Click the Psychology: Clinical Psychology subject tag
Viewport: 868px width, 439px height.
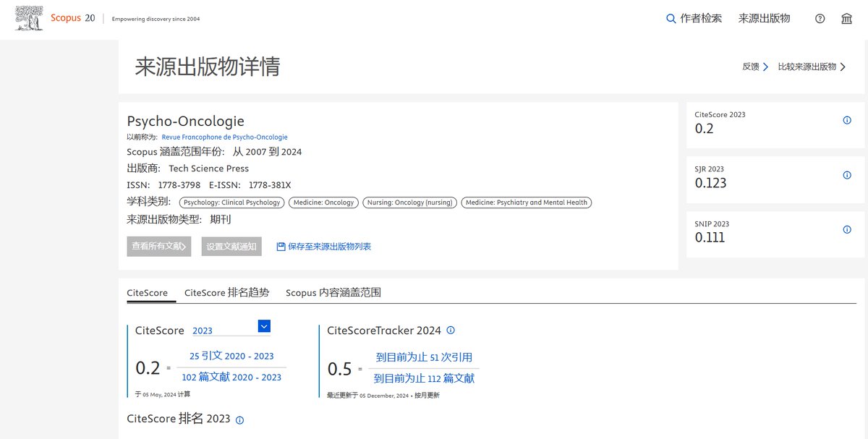click(231, 203)
